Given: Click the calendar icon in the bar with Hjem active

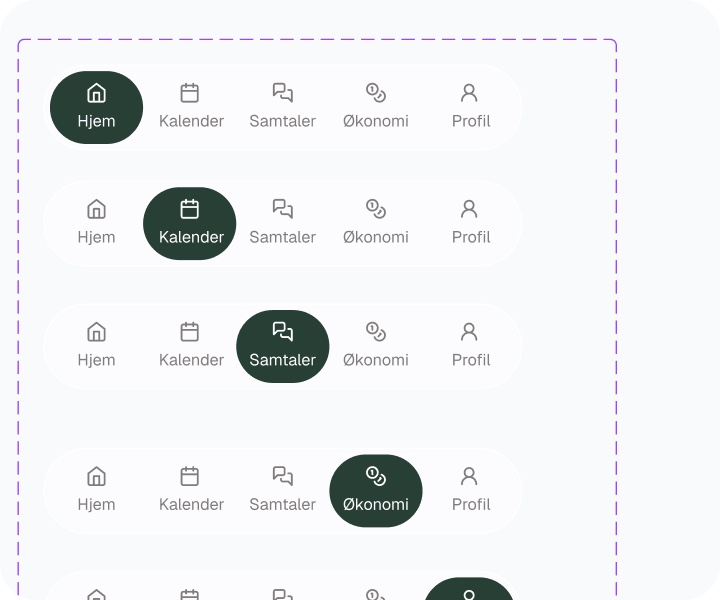Looking at the screenshot, I should pyautogui.click(x=190, y=93).
